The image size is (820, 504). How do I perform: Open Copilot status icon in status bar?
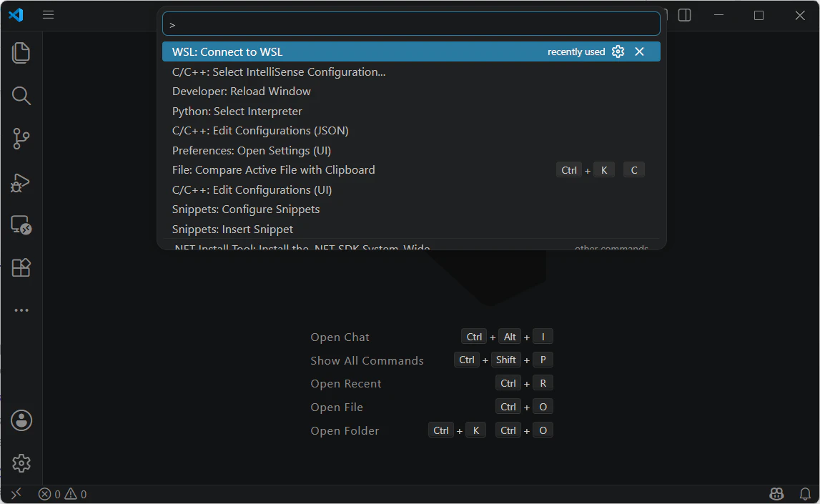(x=776, y=493)
